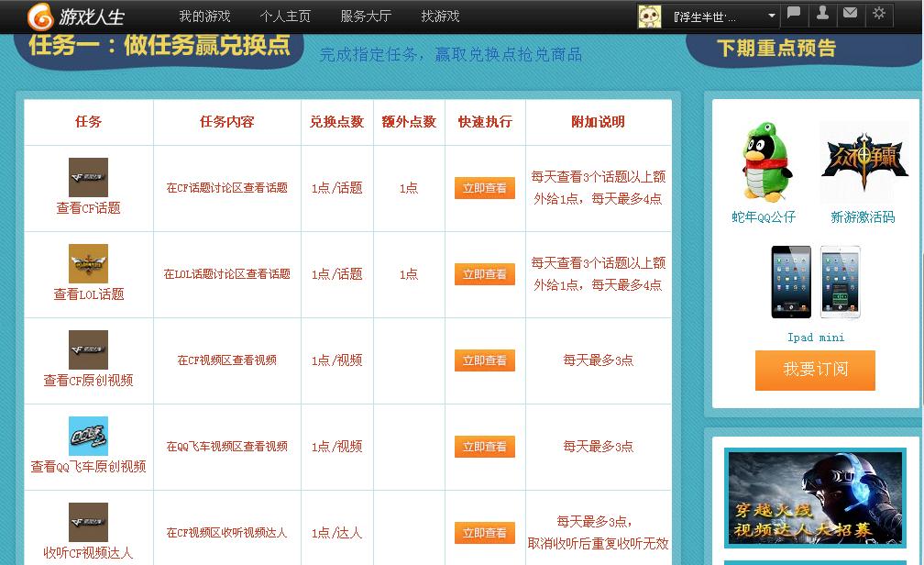Click 取消收听后重复收听无效 note text
The width and height of the screenshot is (924, 565).
(598, 543)
